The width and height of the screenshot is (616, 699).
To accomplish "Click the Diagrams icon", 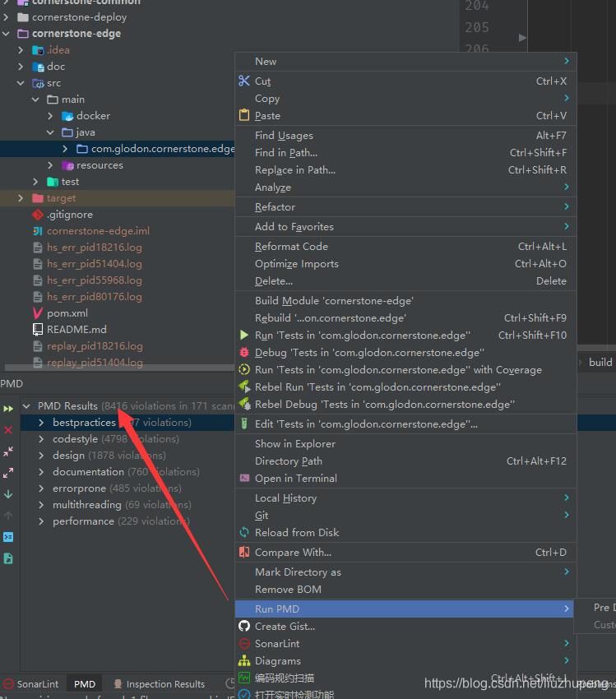I will click(x=243, y=660).
